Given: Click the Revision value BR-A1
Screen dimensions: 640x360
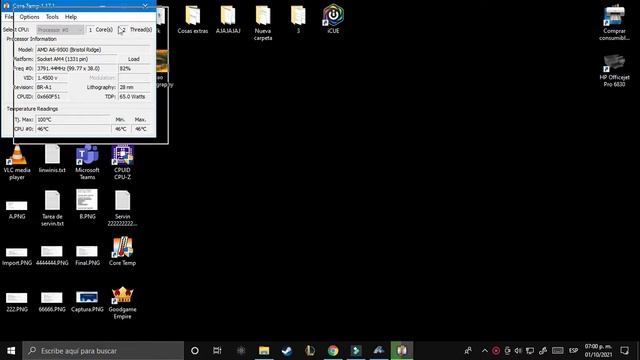Looking at the screenshot, I should (51, 87).
